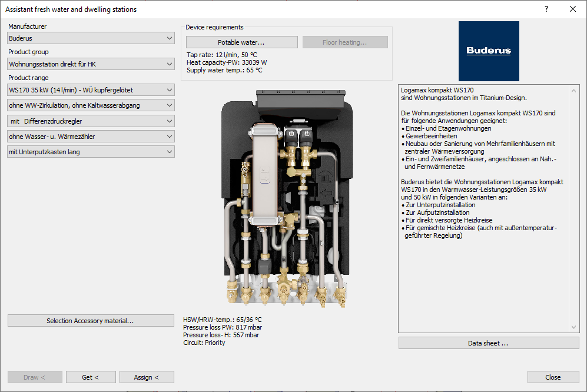587x392 pixels.
Task: Click the 'Heat capacity-PW: 33039 W' text
Action: pos(227,62)
